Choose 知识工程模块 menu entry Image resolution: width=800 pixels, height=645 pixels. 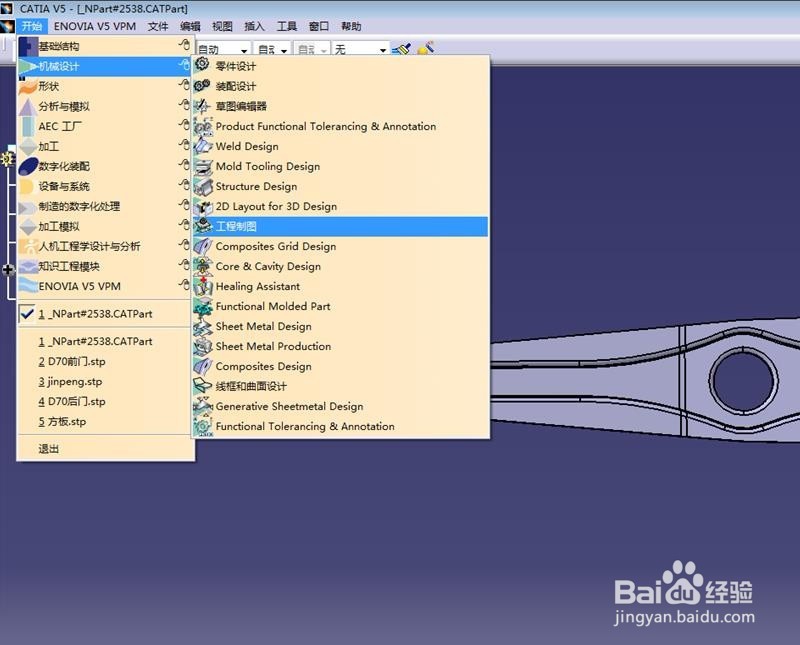click(x=104, y=266)
